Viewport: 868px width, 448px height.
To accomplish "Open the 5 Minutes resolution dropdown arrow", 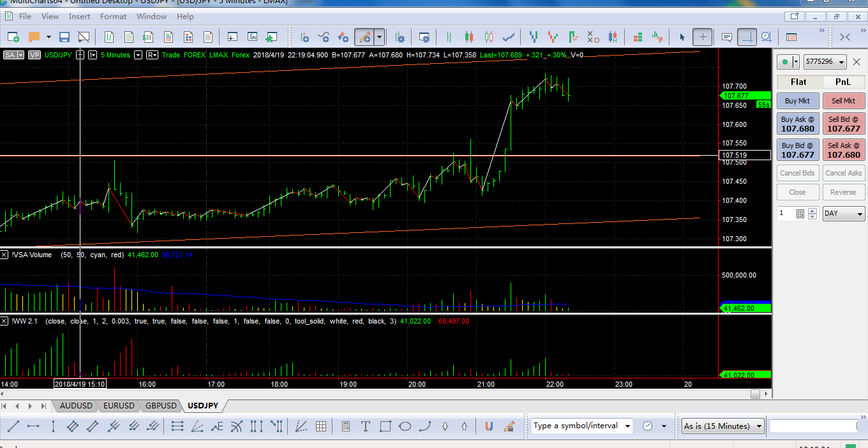I will tap(137, 55).
